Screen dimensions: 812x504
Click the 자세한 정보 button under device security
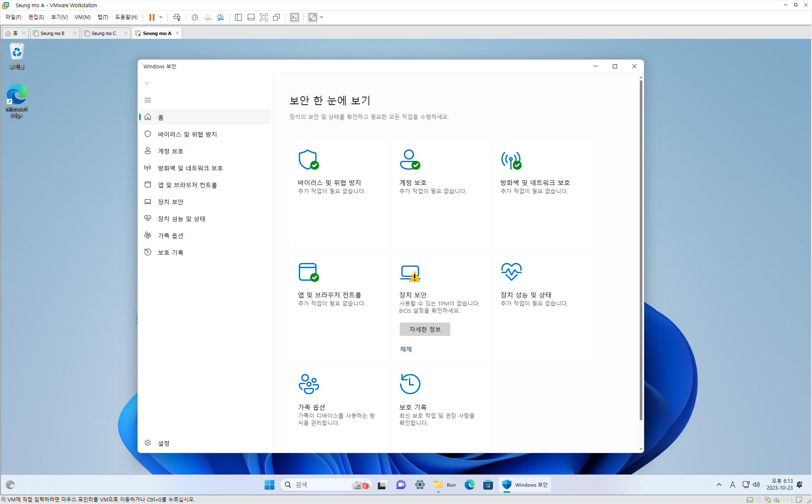point(425,329)
